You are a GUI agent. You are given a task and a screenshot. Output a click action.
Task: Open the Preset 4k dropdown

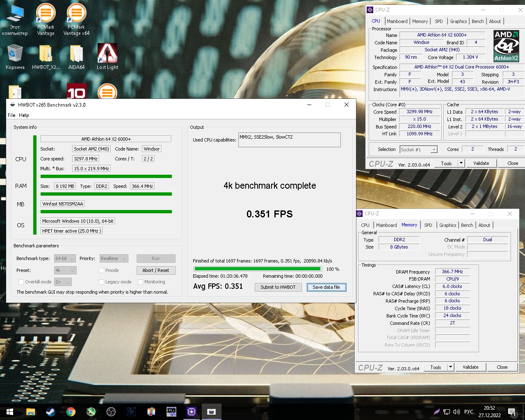[65, 270]
